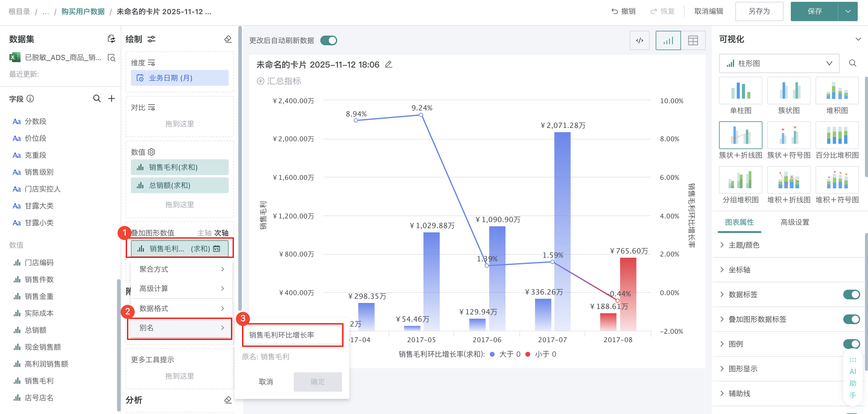This screenshot has width=868, height=414.
Task: Click 取消 in the alias popup
Action: [x=266, y=382]
